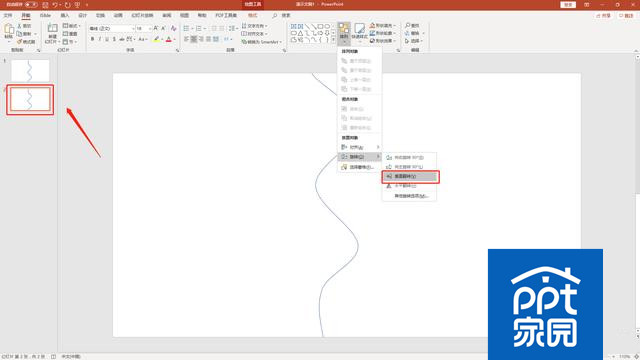Viewport: 640px width, 360px height.
Task: Open the Convert to SmartArt dropdown
Action: (262, 42)
